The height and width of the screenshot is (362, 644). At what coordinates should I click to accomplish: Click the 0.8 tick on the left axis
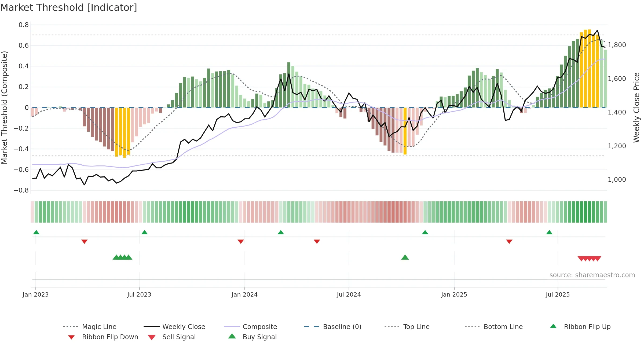point(24,25)
